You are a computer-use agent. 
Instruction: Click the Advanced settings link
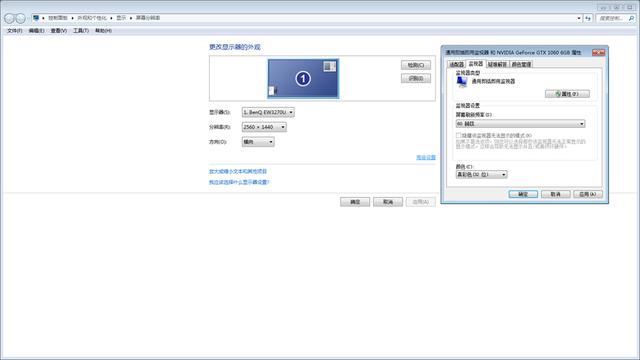pos(426,158)
